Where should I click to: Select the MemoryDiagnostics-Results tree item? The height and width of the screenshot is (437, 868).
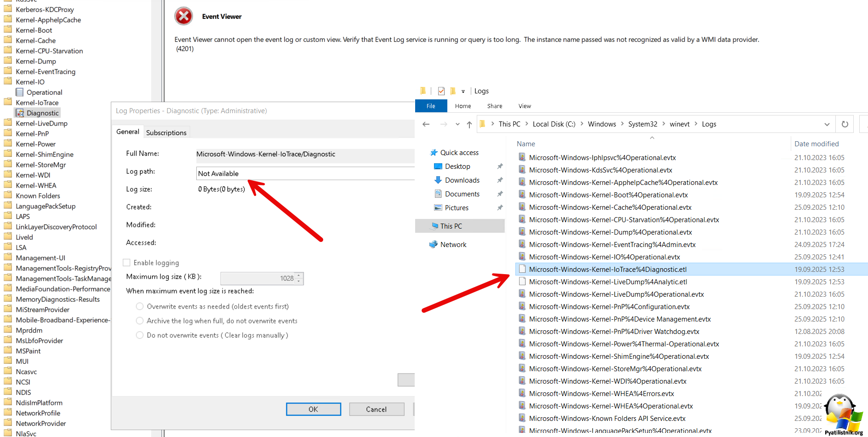57,299
